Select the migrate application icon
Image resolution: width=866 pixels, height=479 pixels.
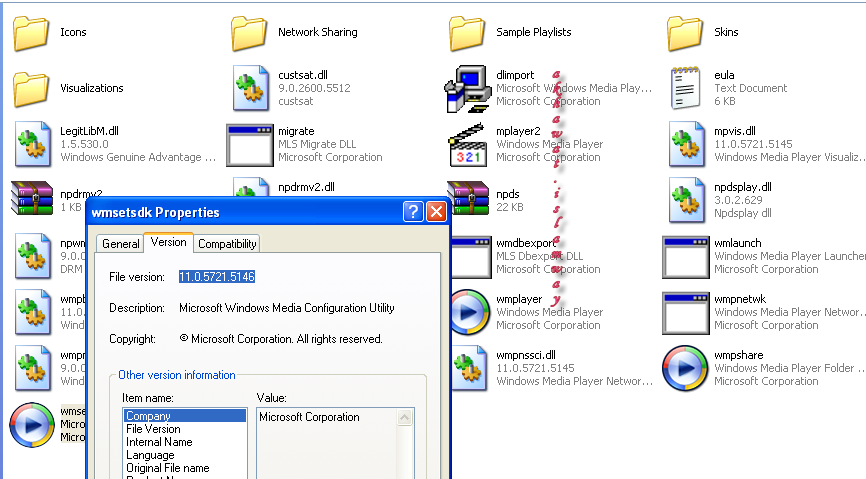[x=250, y=145]
